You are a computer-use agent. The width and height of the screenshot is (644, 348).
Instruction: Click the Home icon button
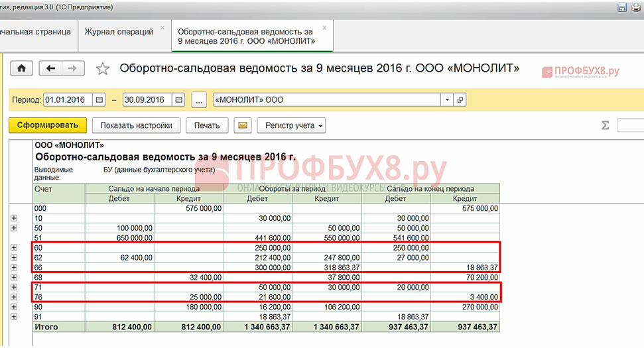coord(21,68)
